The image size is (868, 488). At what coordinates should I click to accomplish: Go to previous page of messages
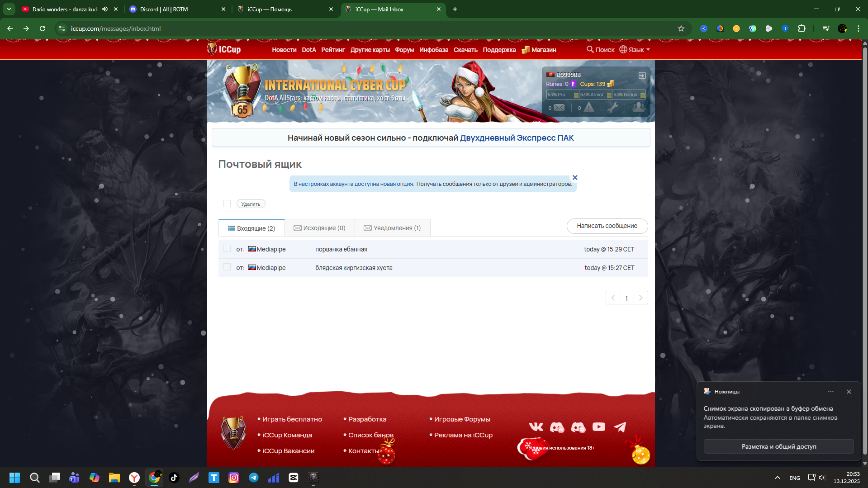point(612,298)
